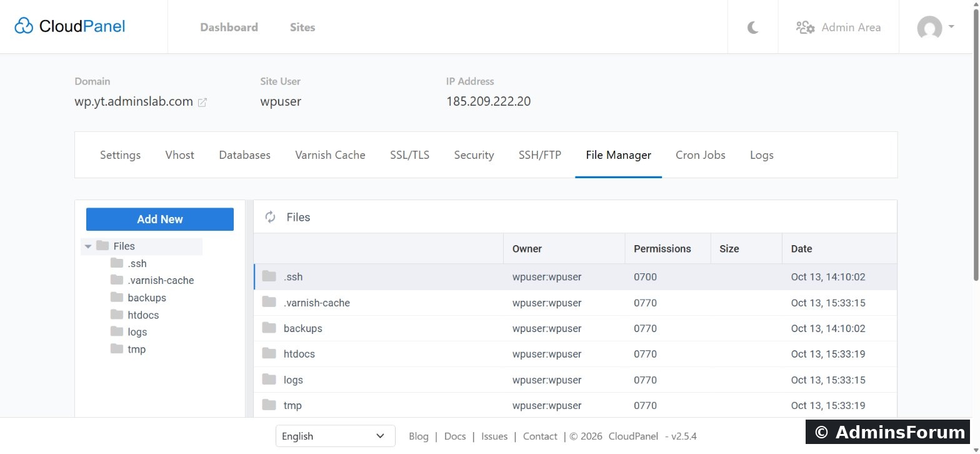Select logs folder icon in tree
This screenshot has height=454, width=980.
117,331
